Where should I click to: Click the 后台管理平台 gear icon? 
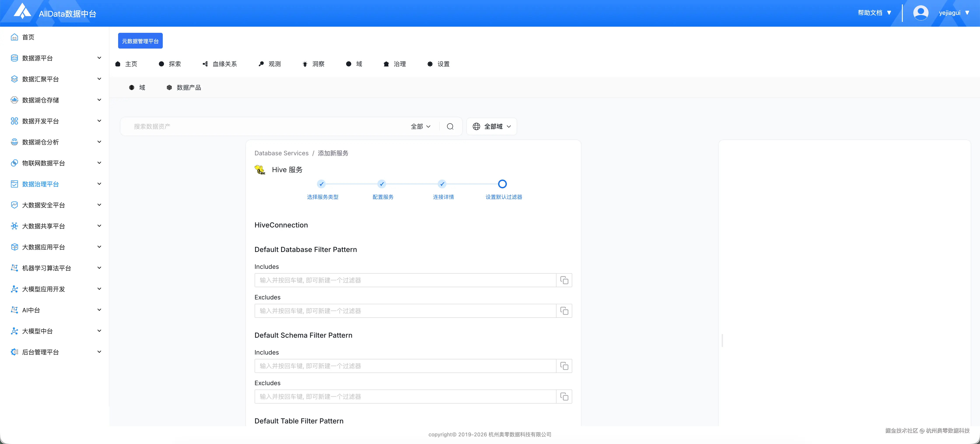[x=14, y=352]
